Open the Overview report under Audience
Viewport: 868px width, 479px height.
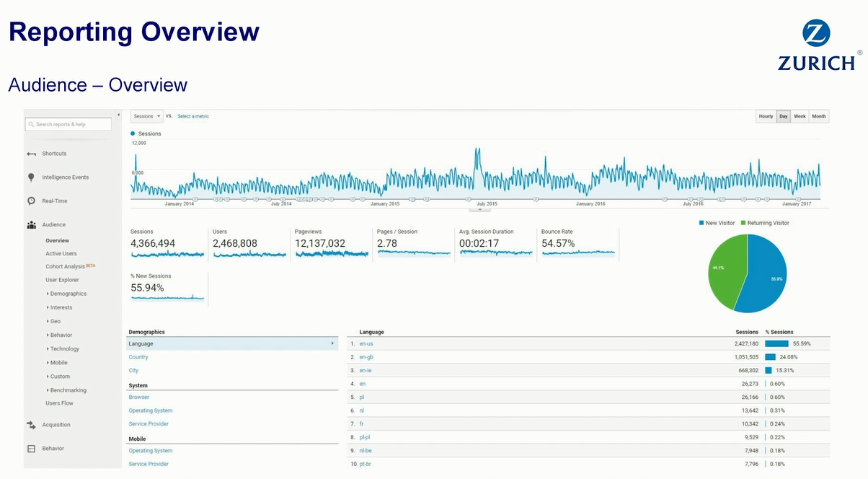[58, 240]
